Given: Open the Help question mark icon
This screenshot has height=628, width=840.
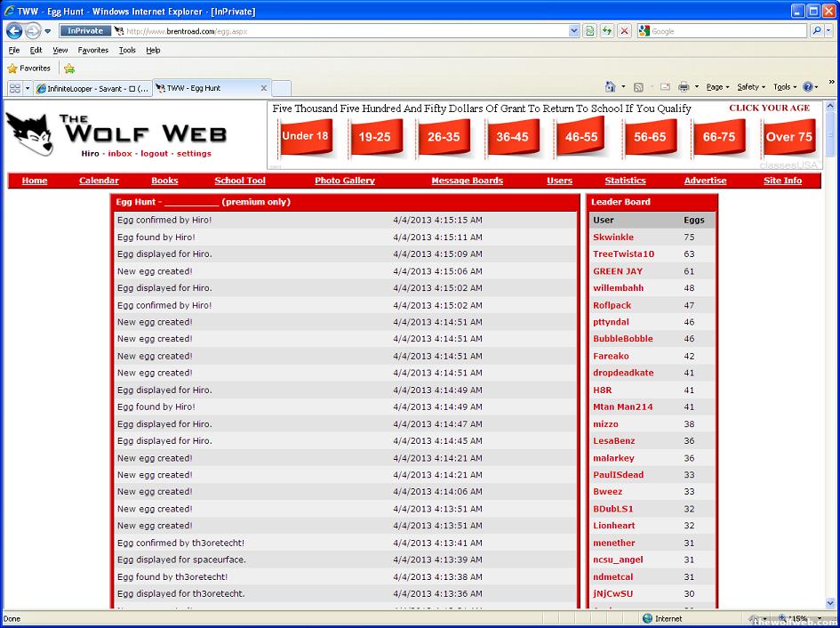Looking at the screenshot, I should [x=808, y=87].
